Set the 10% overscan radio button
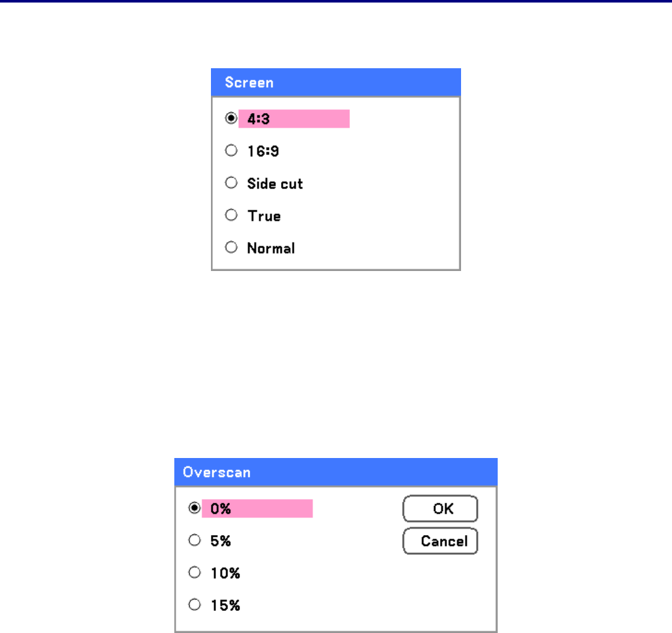 click(195, 572)
